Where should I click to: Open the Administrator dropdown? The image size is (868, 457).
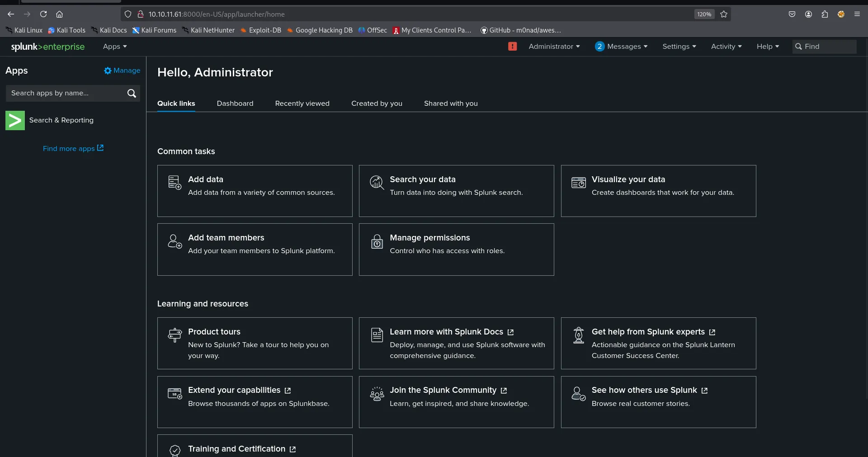[554, 47]
